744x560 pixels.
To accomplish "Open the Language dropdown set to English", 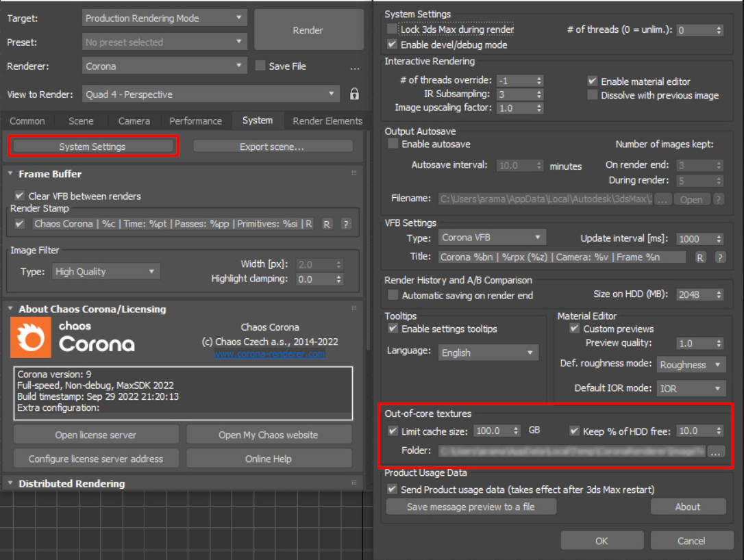I will pos(488,352).
